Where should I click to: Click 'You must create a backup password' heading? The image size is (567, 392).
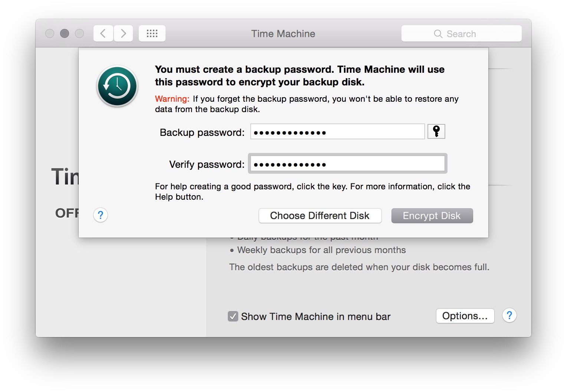tap(300, 76)
